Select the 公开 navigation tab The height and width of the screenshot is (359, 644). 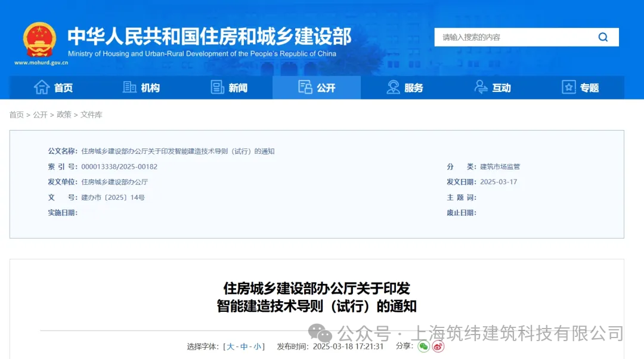(x=317, y=88)
